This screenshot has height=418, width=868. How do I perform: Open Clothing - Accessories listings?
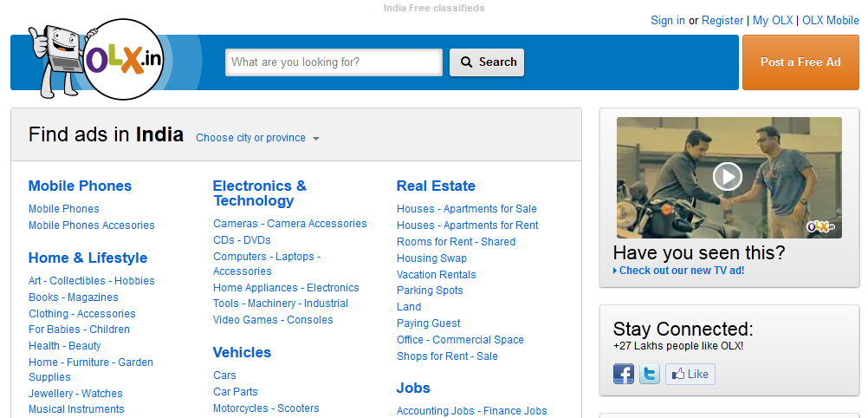(82, 313)
